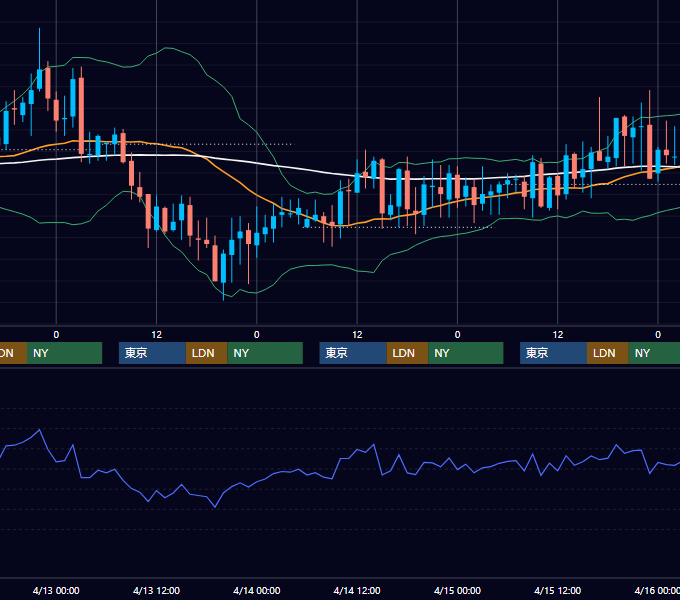Select the 東京 session block before 4/15 12:00
Screen dimensions: 680x600
click(x=553, y=353)
